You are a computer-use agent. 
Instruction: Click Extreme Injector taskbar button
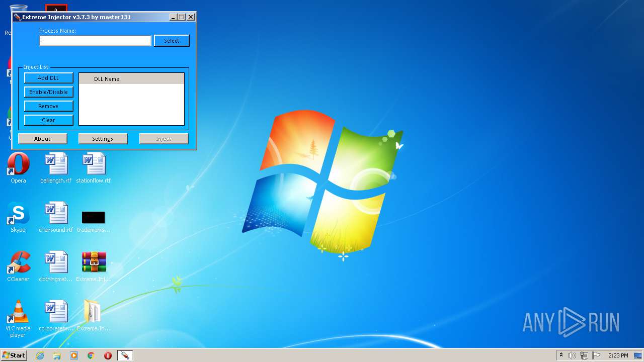125,355
